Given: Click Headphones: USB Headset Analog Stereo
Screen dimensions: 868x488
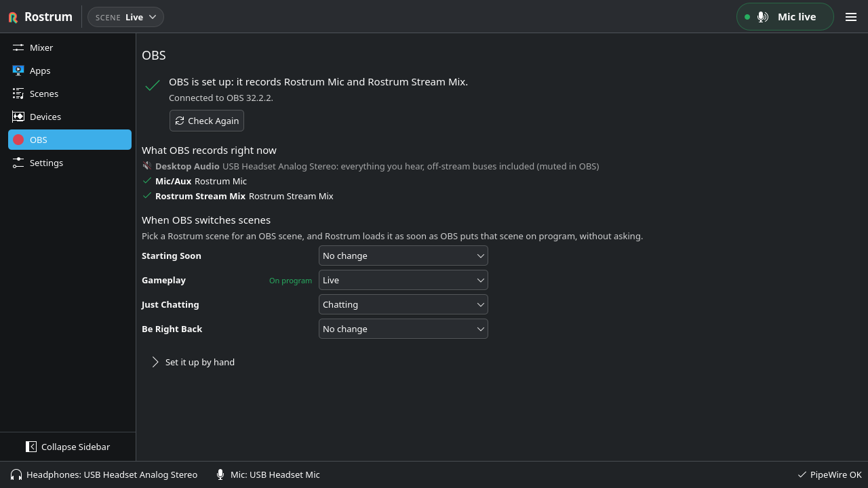Looking at the screenshot, I should [x=104, y=474].
